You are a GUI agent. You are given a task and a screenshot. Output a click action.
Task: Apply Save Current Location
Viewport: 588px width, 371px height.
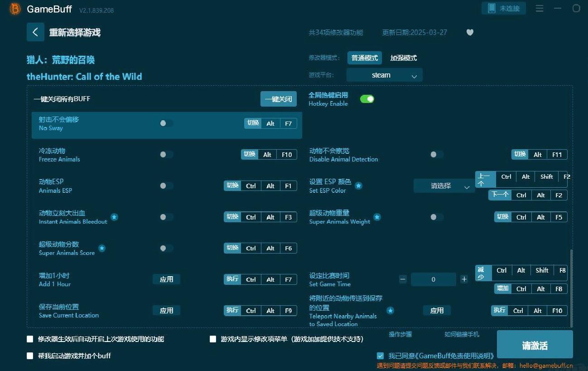tap(166, 311)
